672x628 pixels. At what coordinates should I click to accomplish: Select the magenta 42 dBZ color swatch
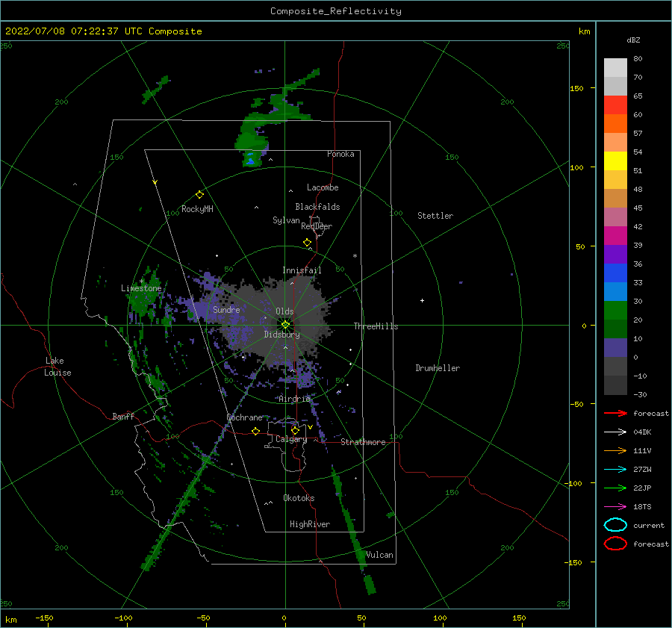[615, 236]
